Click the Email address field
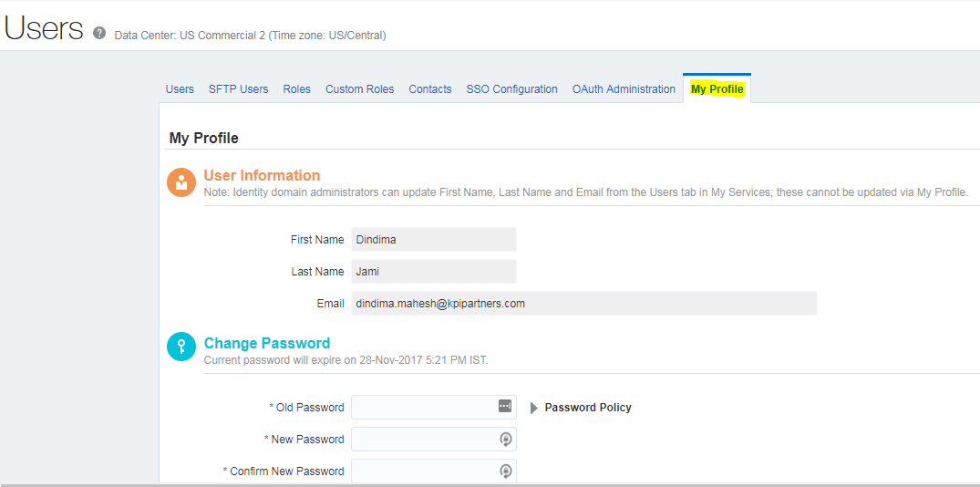Screen dimensions: 980x487 point(583,304)
